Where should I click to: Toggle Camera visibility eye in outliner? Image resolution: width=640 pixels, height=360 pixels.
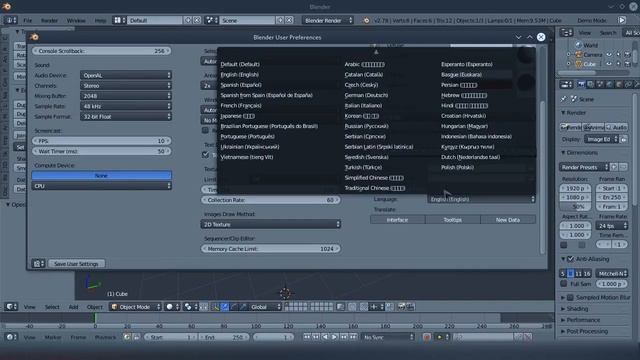(x=609, y=54)
